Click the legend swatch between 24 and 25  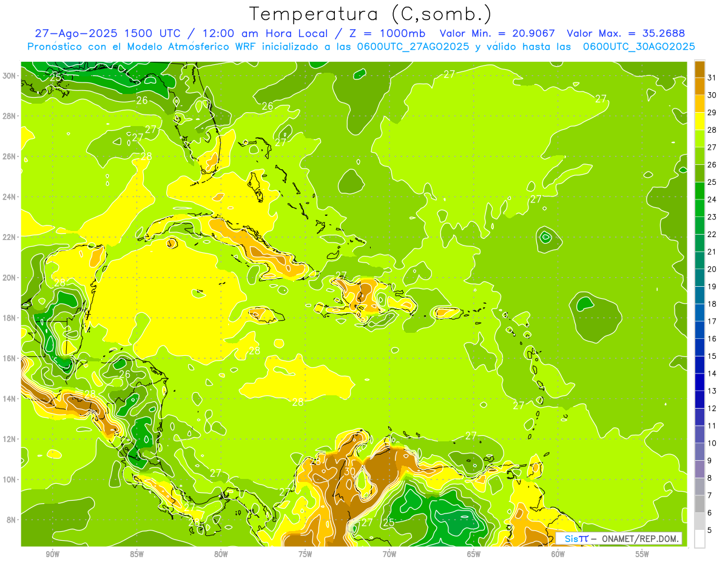pyautogui.click(x=699, y=190)
